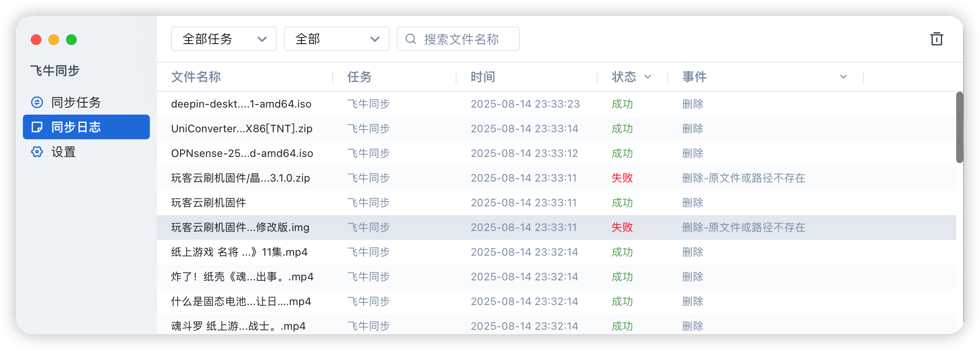Click the 时间 column header
This screenshot has height=350, width=980.
(483, 77)
